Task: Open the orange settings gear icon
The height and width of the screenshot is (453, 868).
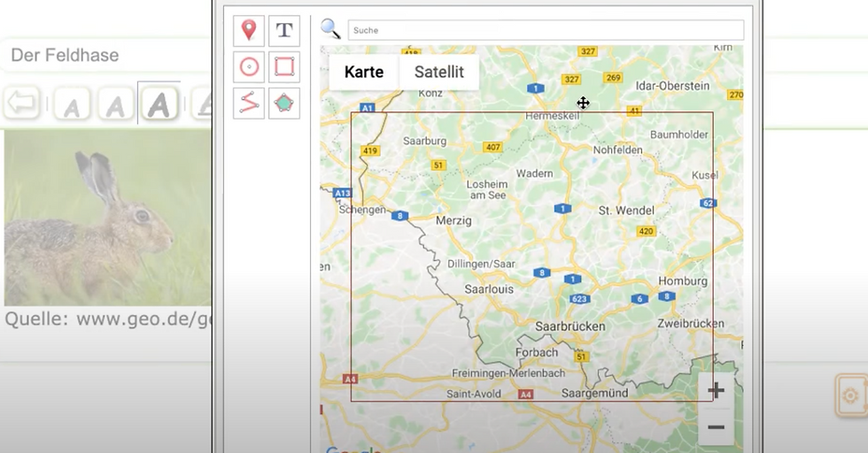Action: click(851, 395)
